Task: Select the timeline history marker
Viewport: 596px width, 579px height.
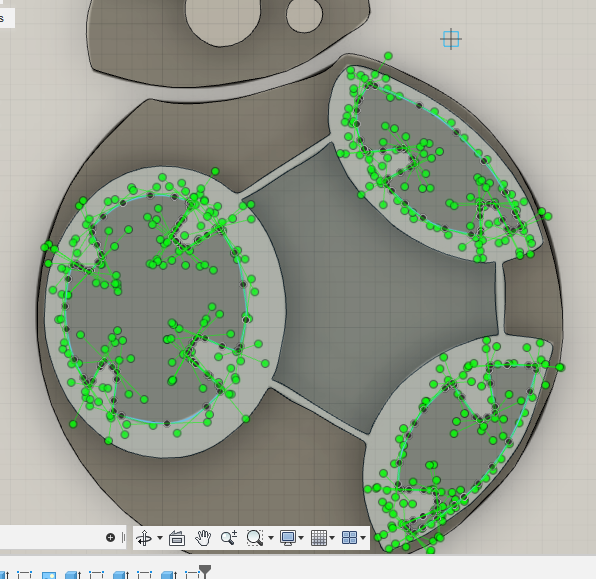Action: 205,571
